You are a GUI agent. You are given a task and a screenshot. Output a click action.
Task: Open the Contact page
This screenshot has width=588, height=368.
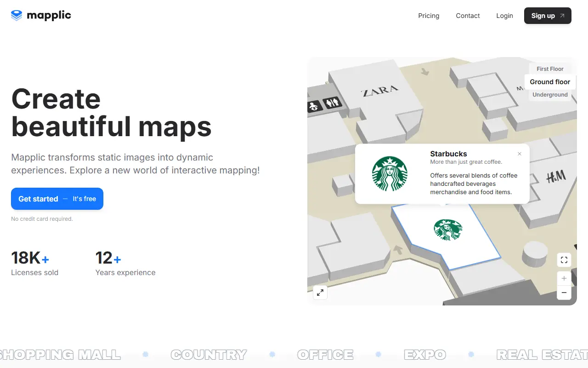(x=468, y=16)
